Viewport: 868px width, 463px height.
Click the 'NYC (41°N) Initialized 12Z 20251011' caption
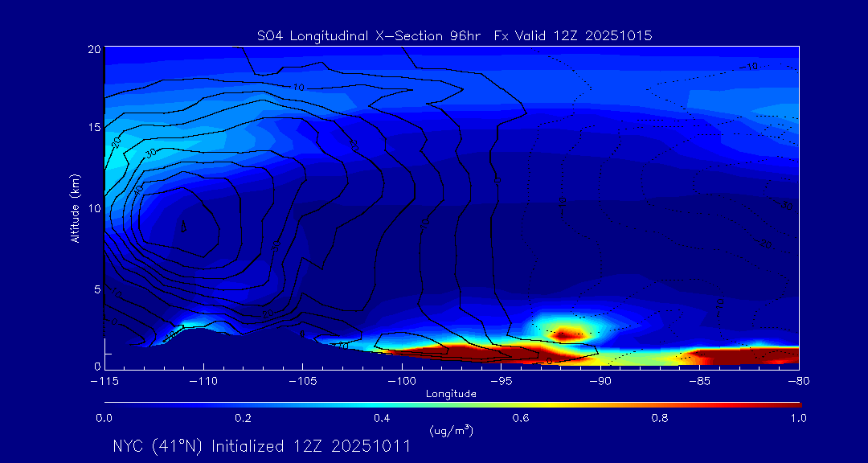(262, 446)
